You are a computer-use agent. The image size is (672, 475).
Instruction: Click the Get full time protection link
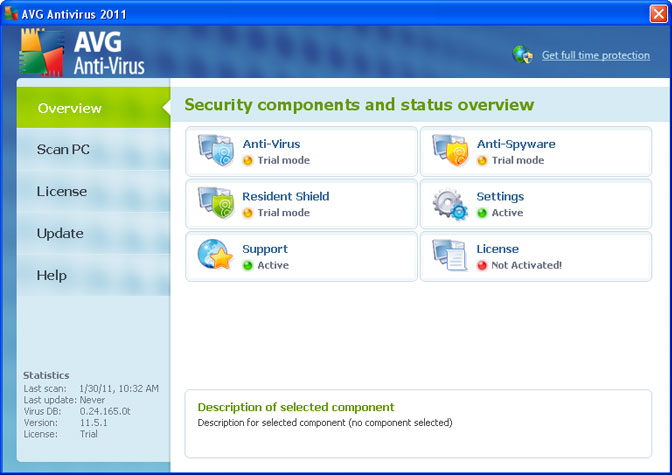coord(596,55)
